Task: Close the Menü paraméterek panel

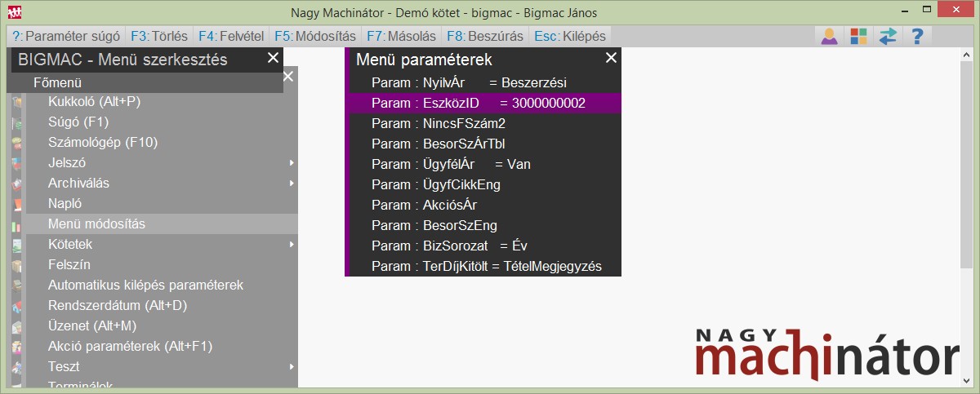Action: (x=610, y=58)
